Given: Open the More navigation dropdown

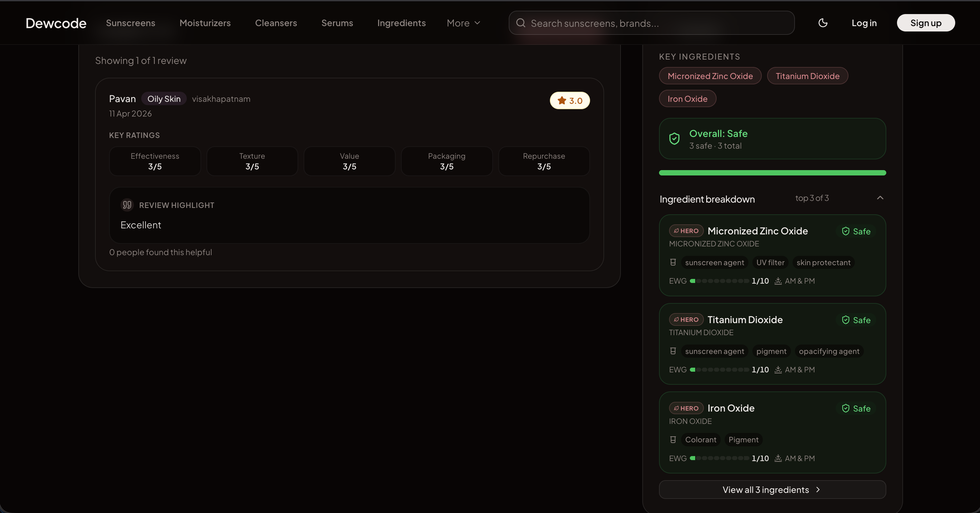Looking at the screenshot, I should click(463, 23).
